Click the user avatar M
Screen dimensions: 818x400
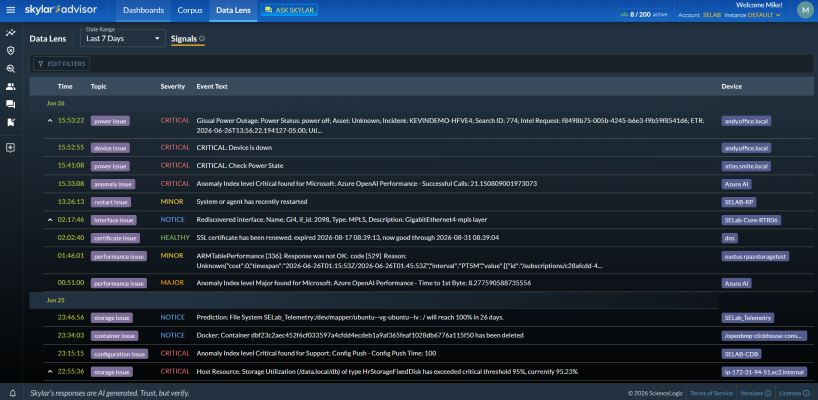pos(804,10)
